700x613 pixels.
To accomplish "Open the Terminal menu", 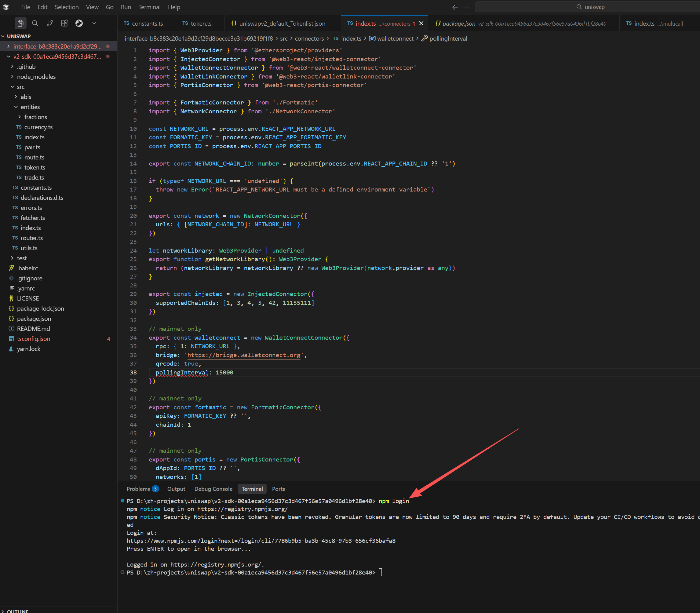I will point(149,7).
